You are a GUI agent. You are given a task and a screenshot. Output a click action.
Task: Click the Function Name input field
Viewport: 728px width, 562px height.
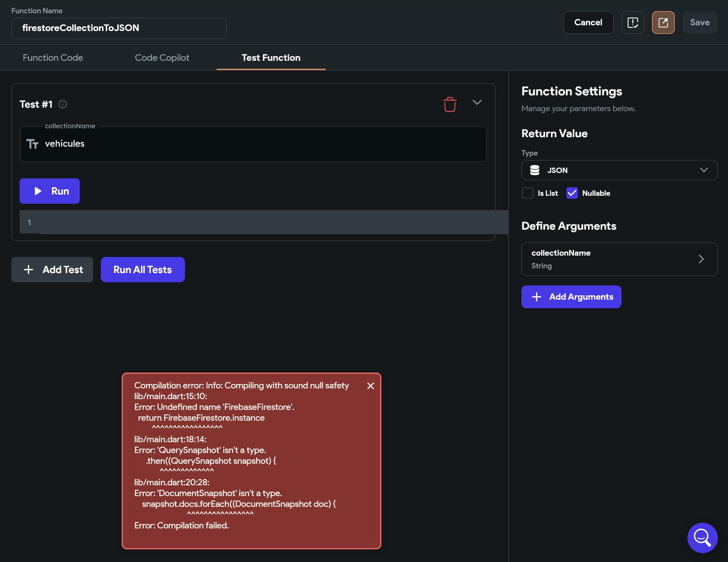[x=119, y=28]
